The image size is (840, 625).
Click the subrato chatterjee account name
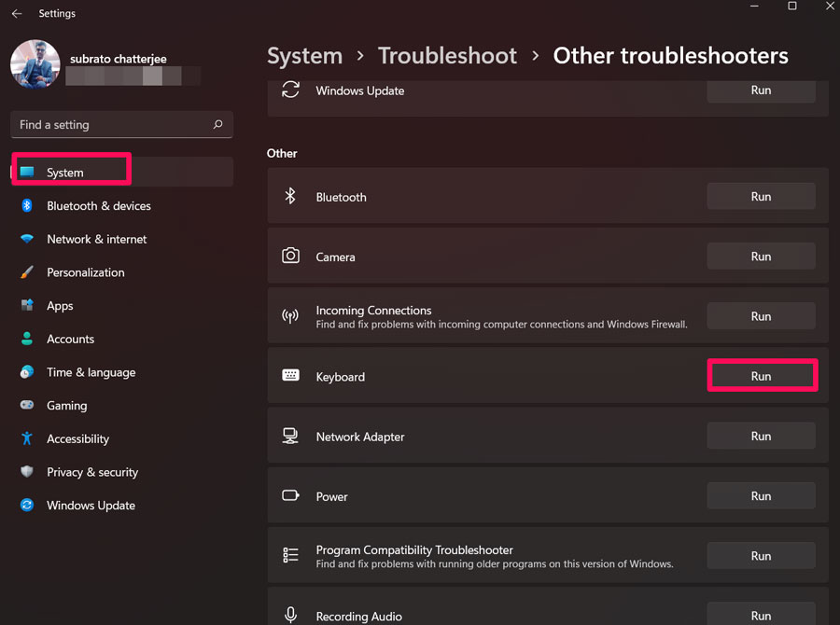pyautogui.click(x=119, y=59)
